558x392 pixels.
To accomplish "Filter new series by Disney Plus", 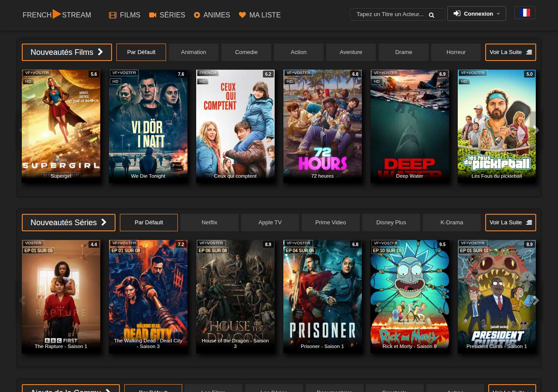I will (x=391, y=223).
